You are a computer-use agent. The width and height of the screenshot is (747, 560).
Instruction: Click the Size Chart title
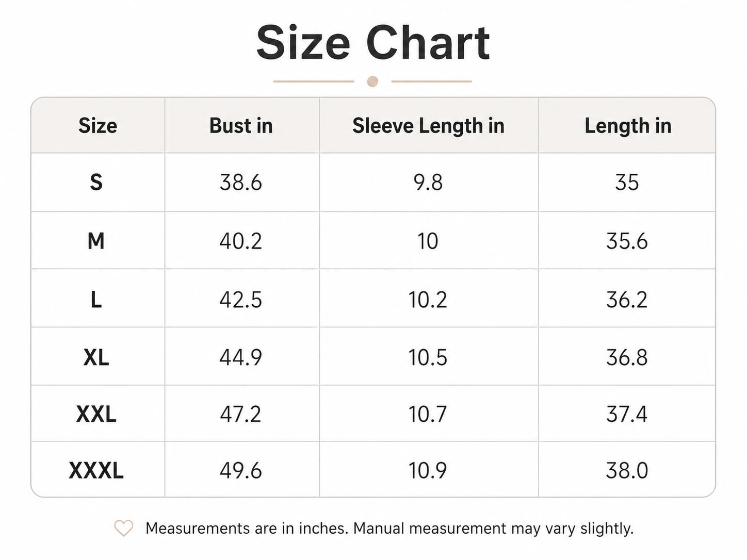(373, 43)
